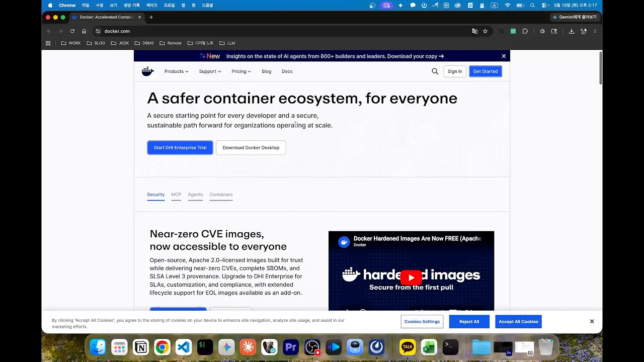The height and width of the screenshot is (362, 644).
Task: Go to the Chrome home page icon
Action: tap(84, 31)
